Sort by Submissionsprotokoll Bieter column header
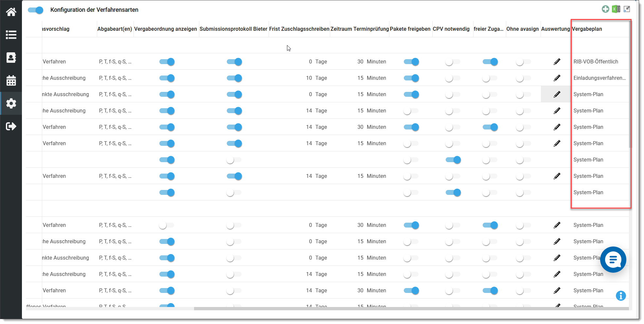Image resolution: width=644 pixels, height=324 pixels. 233,29
